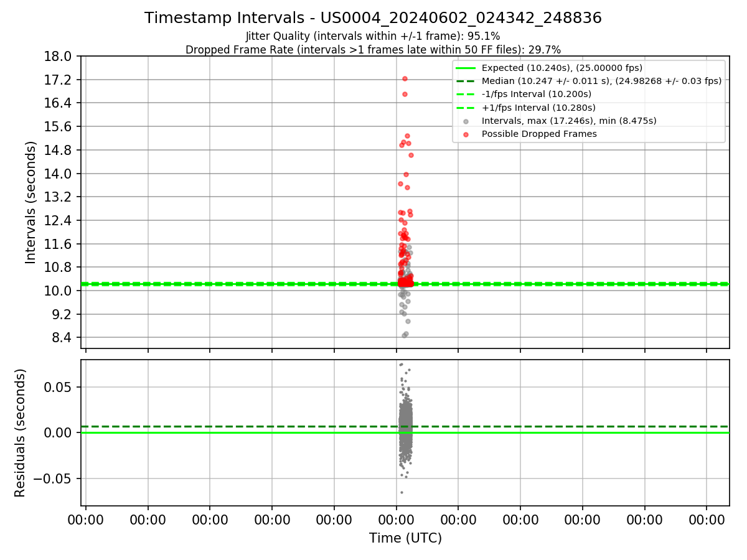Click legend entry Expected (10.240s), (25.00000 fps)

(x=562, y=68)
